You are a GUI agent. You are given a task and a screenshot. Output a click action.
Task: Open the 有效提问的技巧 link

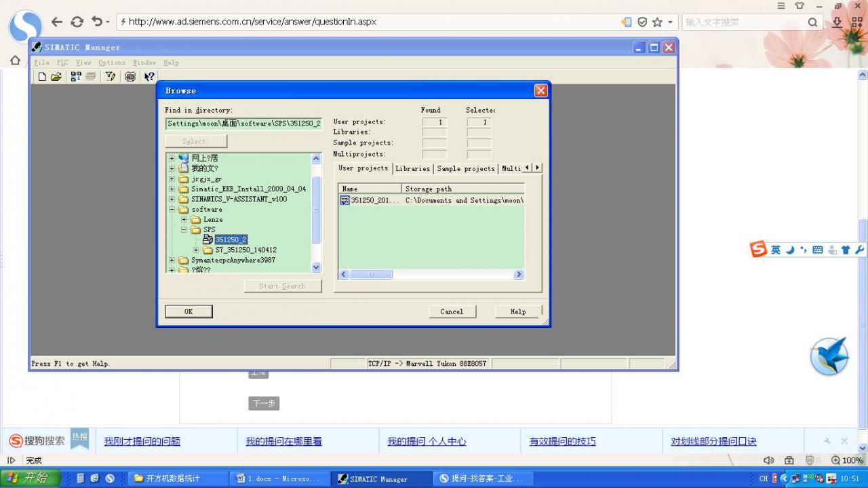562,441
